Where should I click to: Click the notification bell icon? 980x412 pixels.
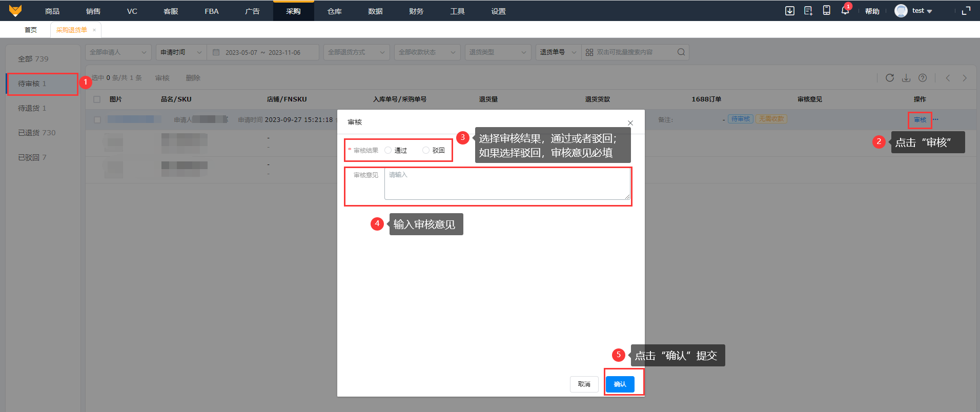[x=845, y=11]
